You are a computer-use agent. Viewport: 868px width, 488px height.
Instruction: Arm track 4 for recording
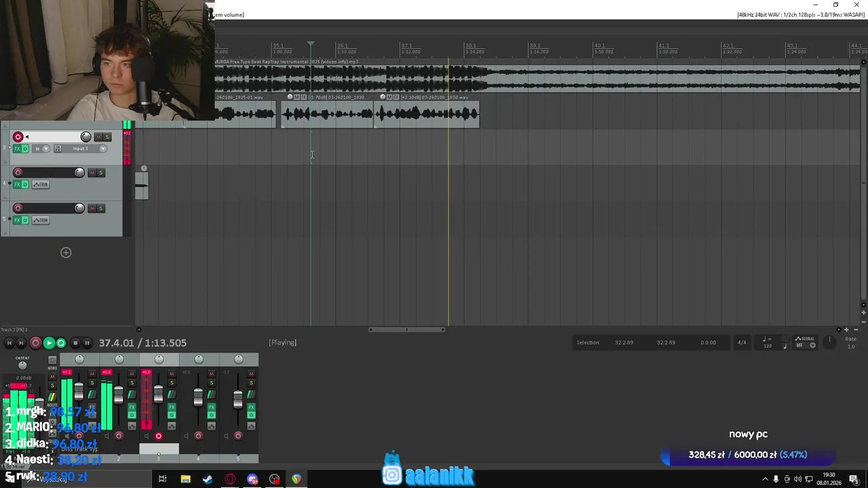point(18,172)
